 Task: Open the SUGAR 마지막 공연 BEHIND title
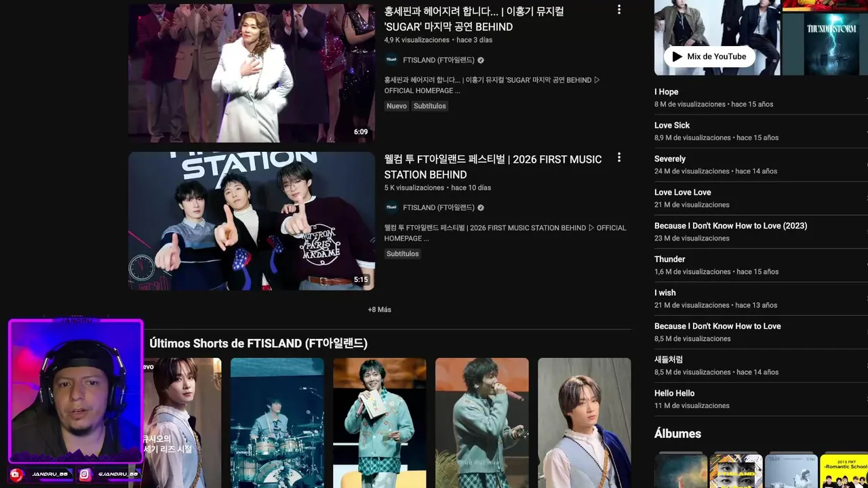point(474,19)
